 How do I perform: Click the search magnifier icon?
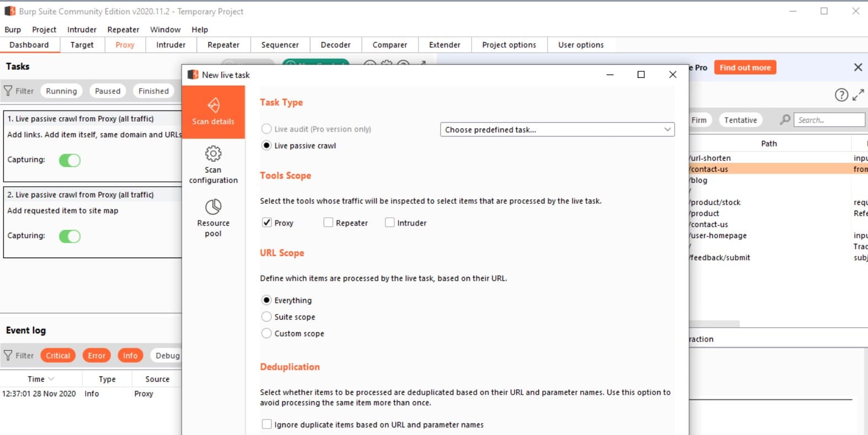click(785, 120)
